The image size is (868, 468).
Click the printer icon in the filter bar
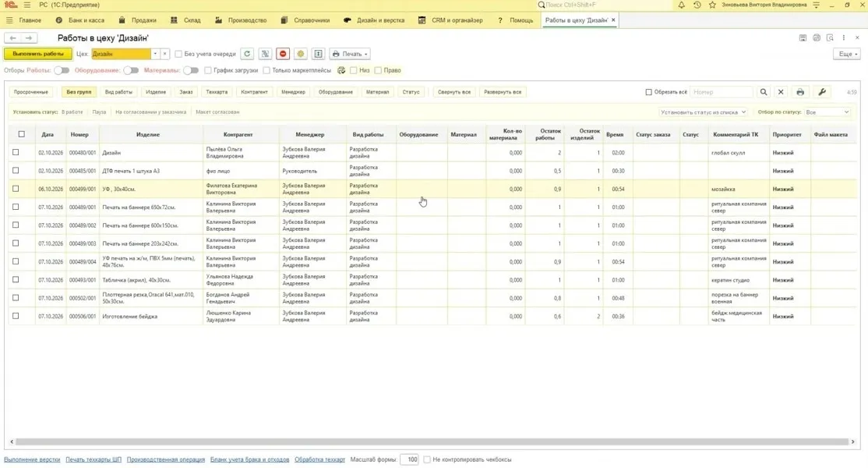(x=800, y=92)
